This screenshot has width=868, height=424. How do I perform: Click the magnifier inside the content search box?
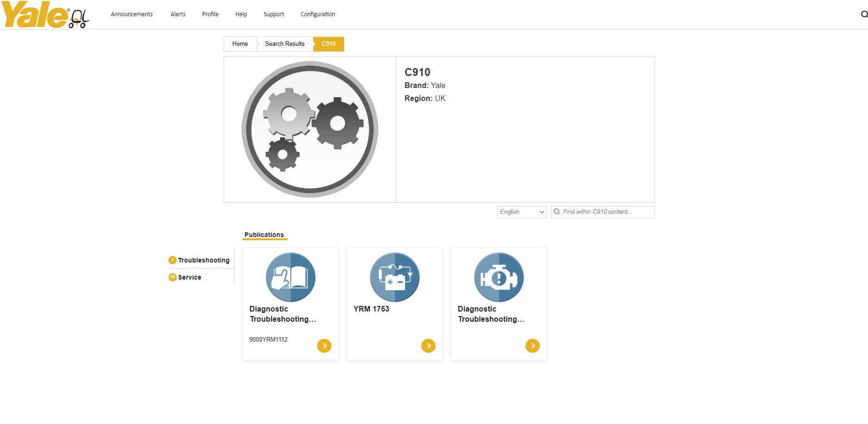click(x=557, y=212)
